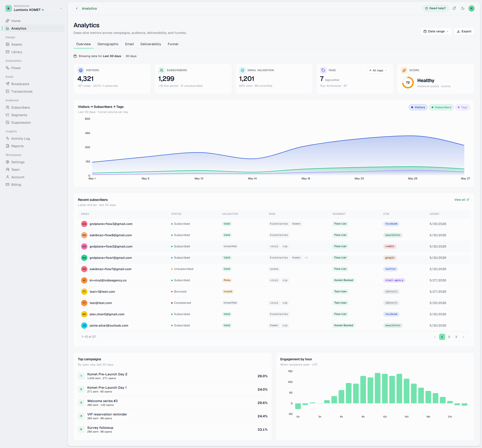
Task: Click the EMAIL column header
Action: pyautogui.click(x=85, y=214)
